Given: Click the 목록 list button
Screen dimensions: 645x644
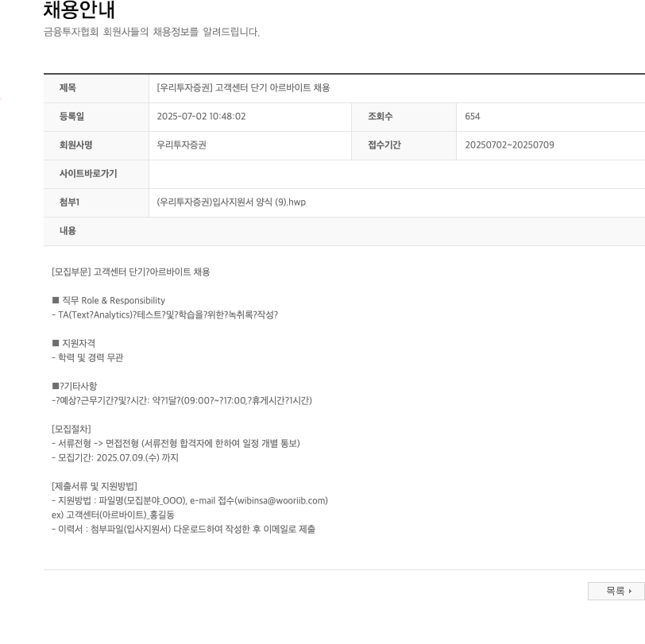Looking at the screenshot, I should coord(616,591).
